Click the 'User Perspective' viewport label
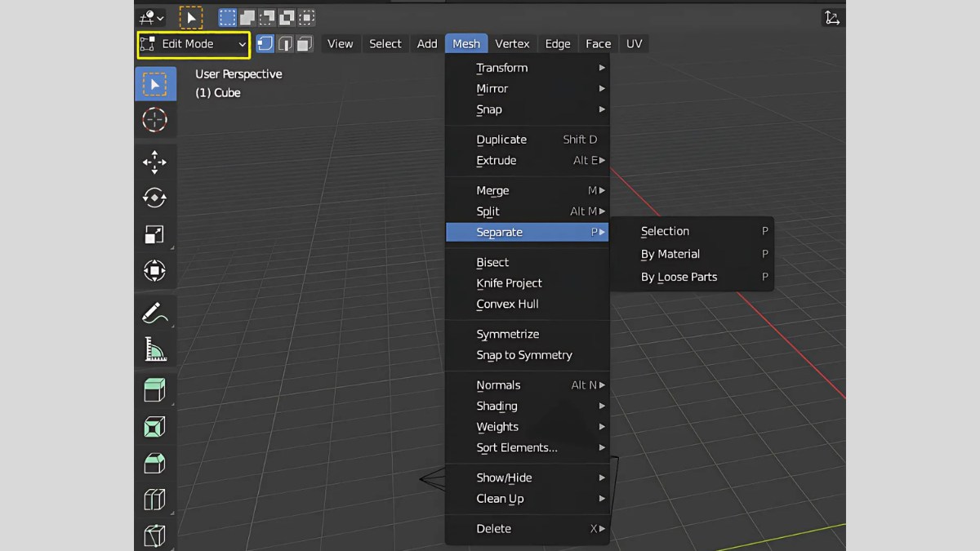Image resolution: width=980 pixels, height=551 pixels. (238, 74)
